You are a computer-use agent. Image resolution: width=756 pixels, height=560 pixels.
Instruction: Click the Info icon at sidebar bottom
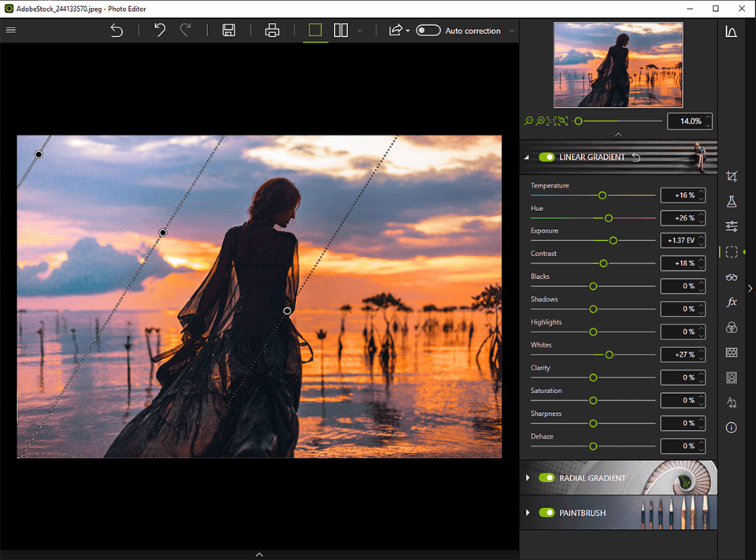click(732, 427)
